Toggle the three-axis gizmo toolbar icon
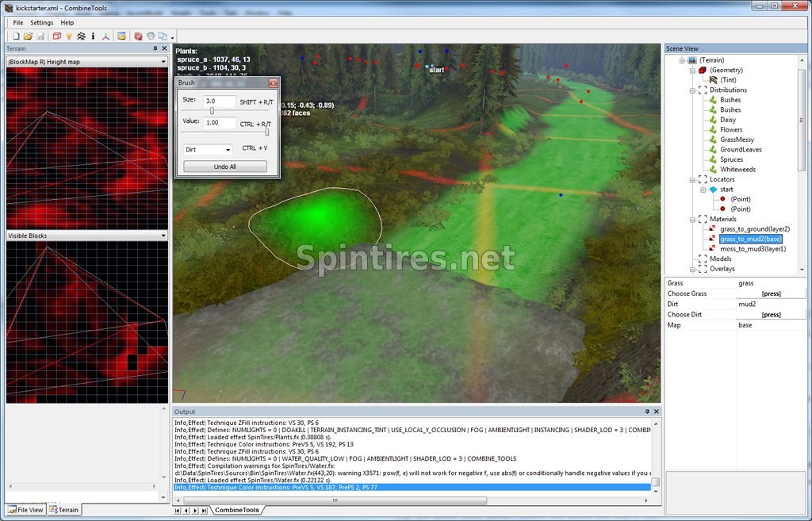Screen dimensions: 812x521 (105, 36)
